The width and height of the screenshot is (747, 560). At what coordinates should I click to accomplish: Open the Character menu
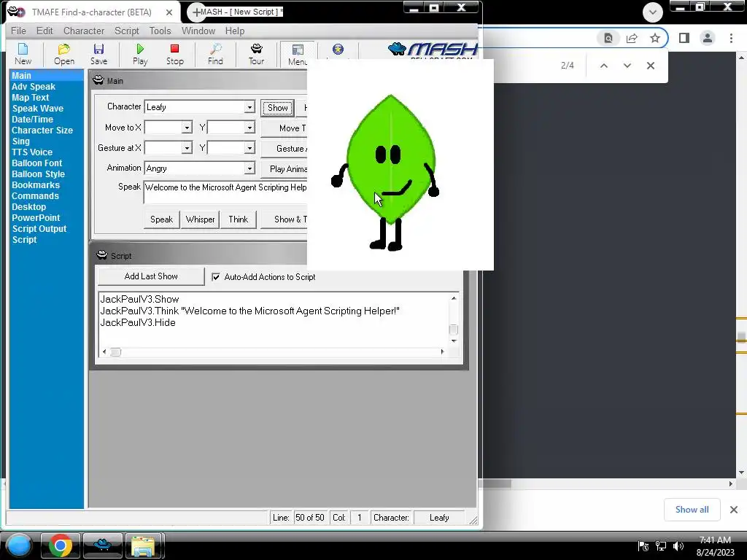coord(84,31)
